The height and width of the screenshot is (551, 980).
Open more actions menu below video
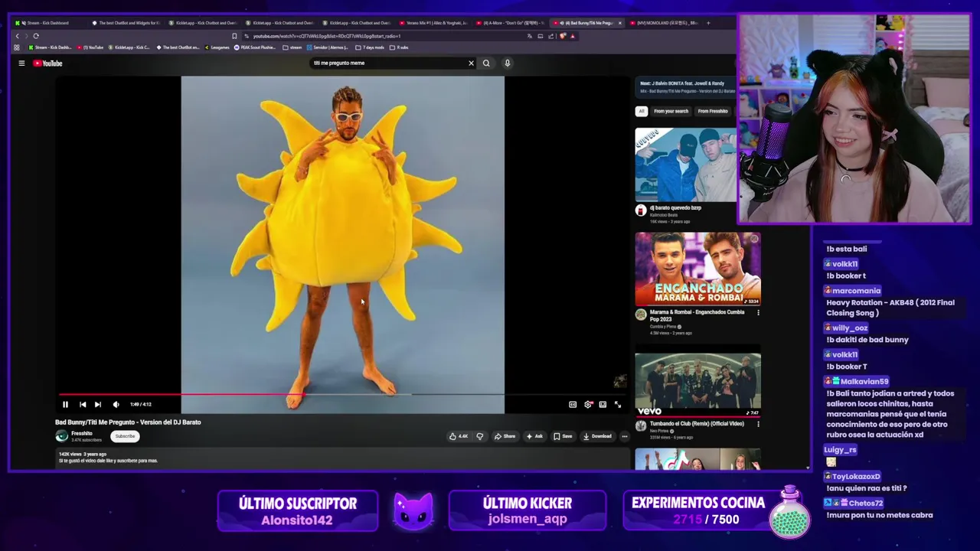tap(625, 436)
